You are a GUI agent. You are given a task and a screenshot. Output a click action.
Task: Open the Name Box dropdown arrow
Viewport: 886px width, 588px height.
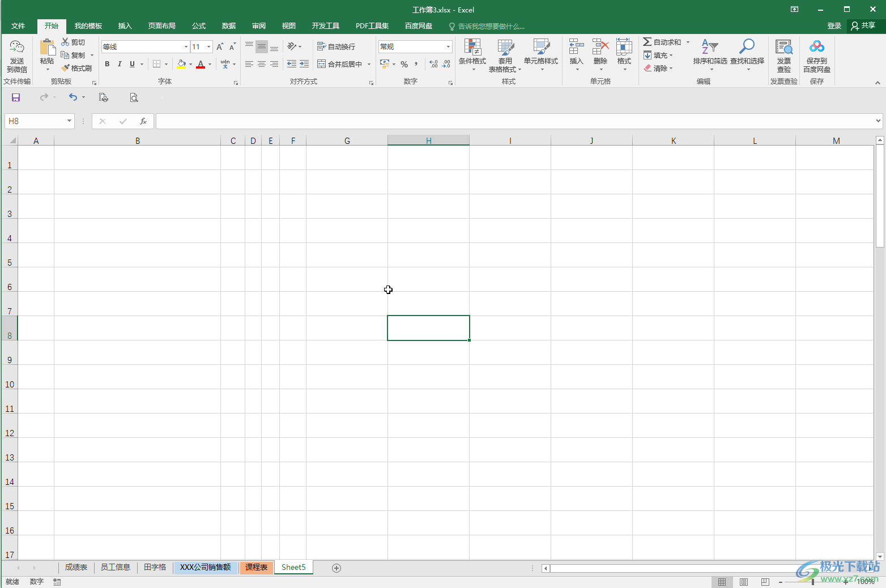(x=69, y=121)
